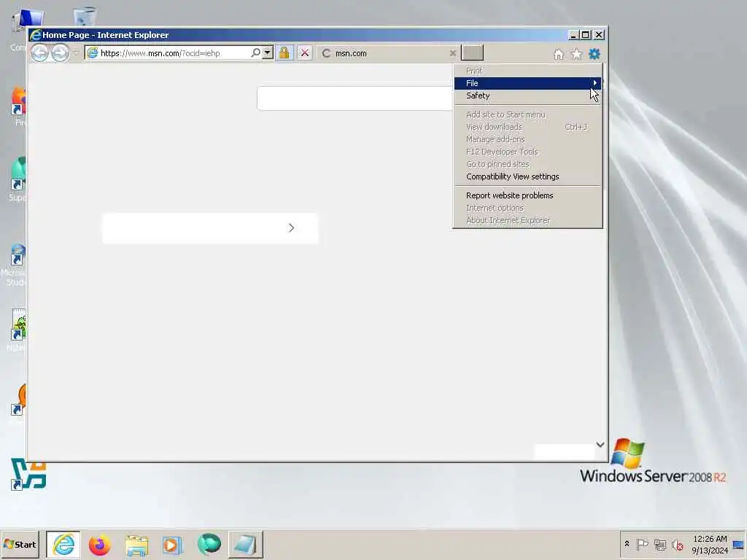The width and height of the screenshot is (747, 560).
Task: Choose Manage add-ons
Action: pyautogui.click(x=527, y=139)
